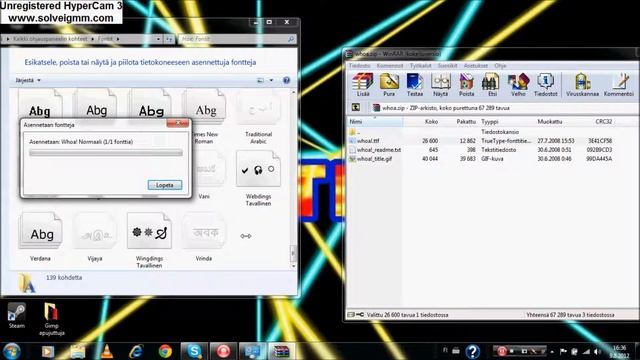Click the VLC cone icon in taskbar
640x360 pixels.
107,351
